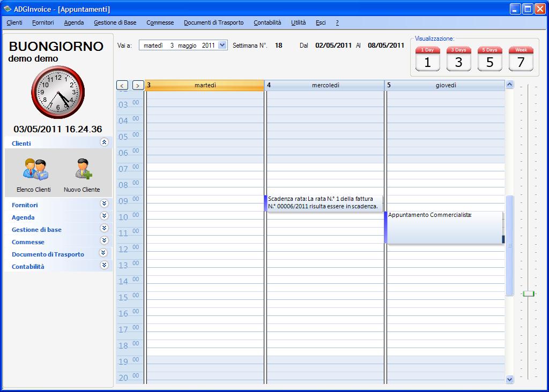Screen dimensions: 549x392
Task: Switch to 5 Days calendar view
Action: click(489, 59)
